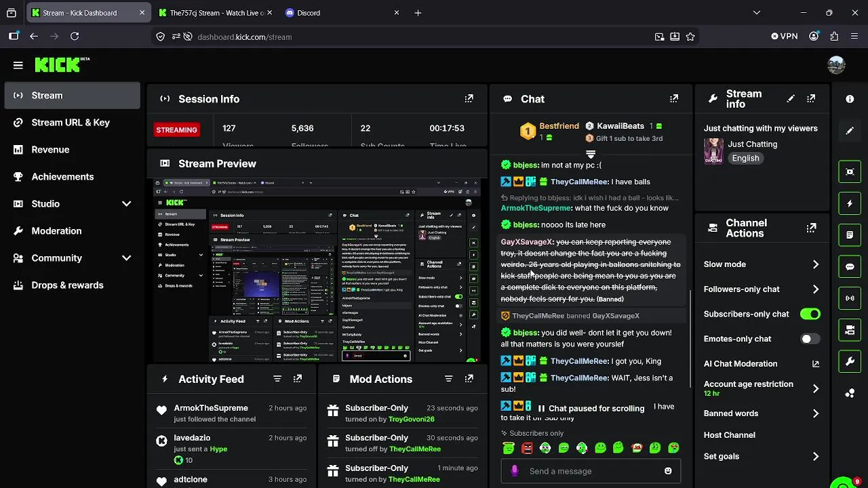868x488 pixels.
Task: Select the angry red emote
Action: coord(527,448)
